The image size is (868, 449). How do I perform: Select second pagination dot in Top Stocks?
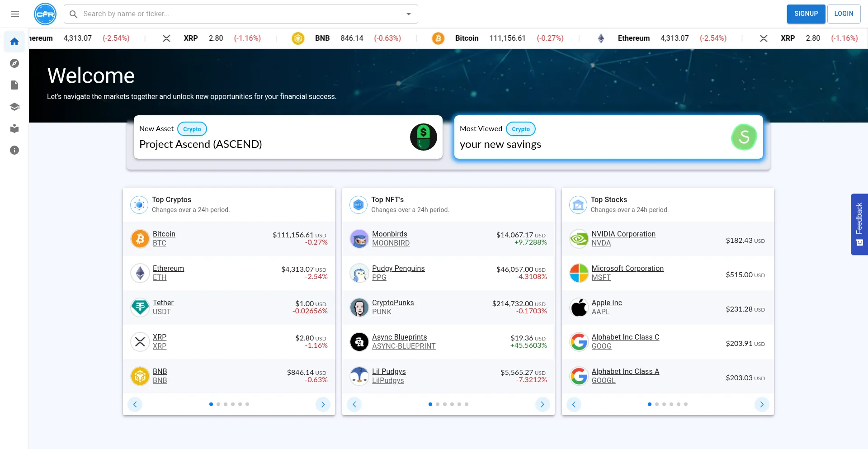point(657,404)
